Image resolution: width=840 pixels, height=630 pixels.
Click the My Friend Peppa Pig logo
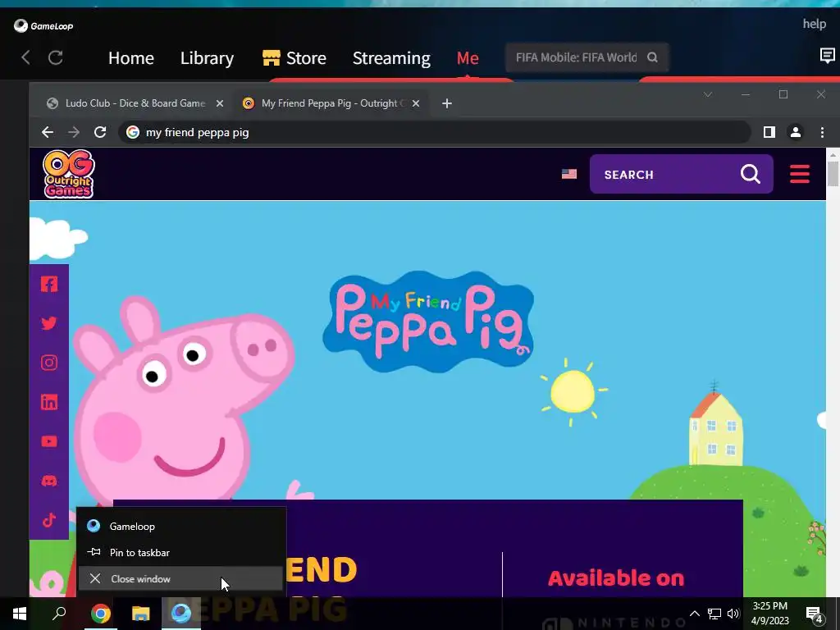(x=428, y=322)
